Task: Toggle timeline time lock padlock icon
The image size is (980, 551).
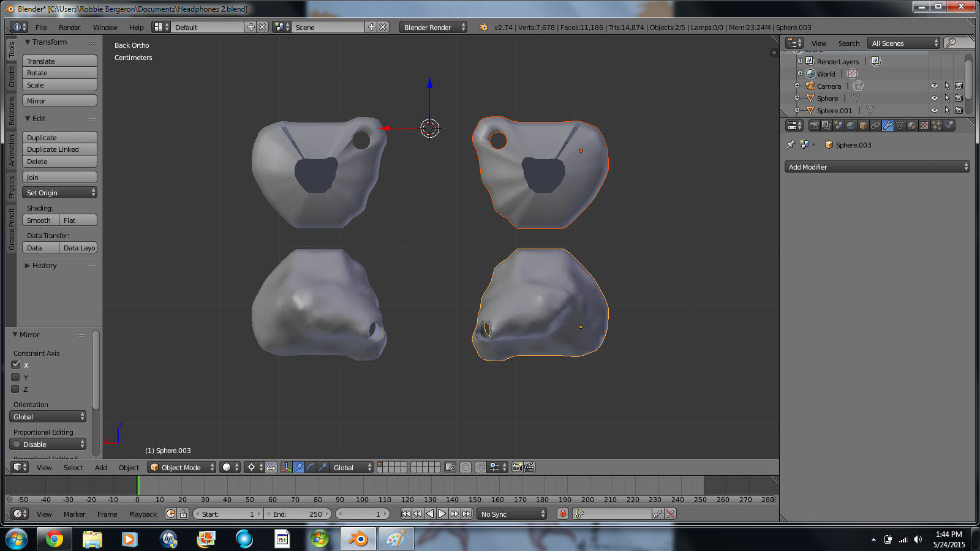Action: pyautogui.click(x=183, y=514)
